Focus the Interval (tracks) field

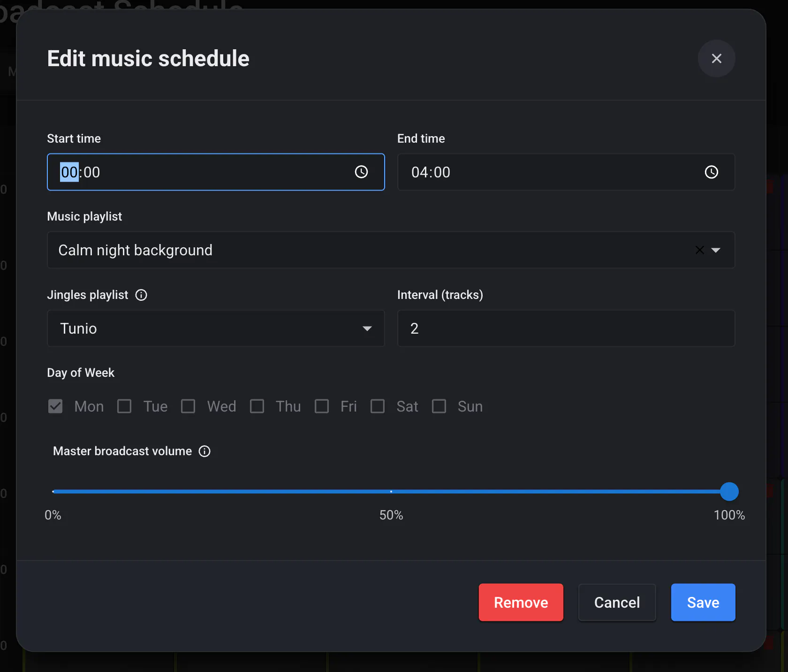[x=566, y=328]
